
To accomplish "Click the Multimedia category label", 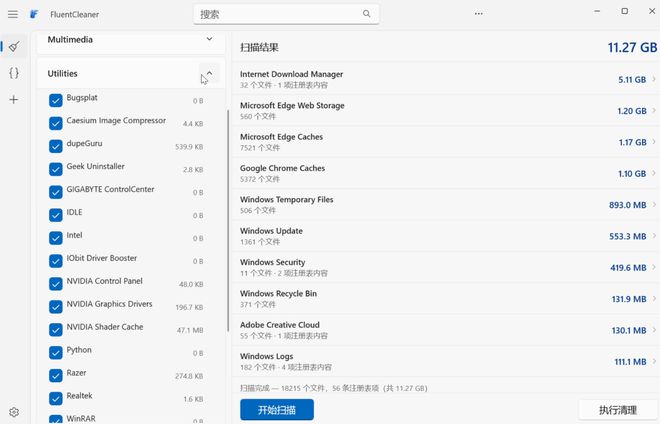I will point(70,40).
